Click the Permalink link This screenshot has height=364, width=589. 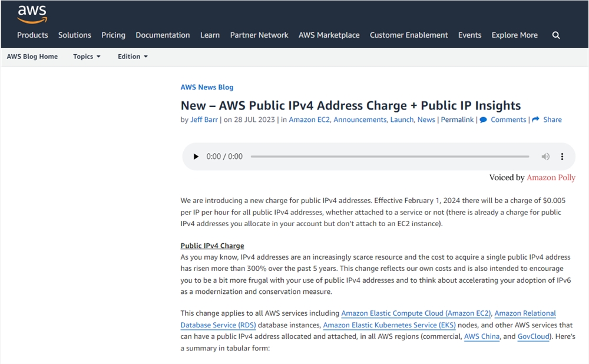tap(457, 120)
